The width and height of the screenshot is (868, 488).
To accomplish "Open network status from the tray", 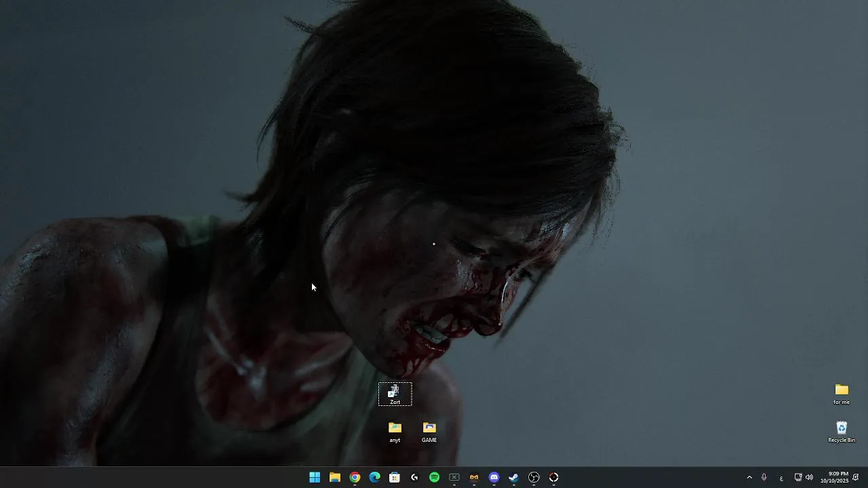I will (x=798, y=477).
